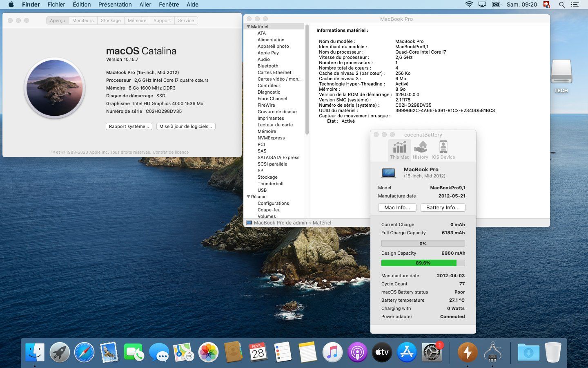Open Podcasts app in Dock
Viewport: 588px width, 368px height.
pyautogui.click(x=357, y=352)
